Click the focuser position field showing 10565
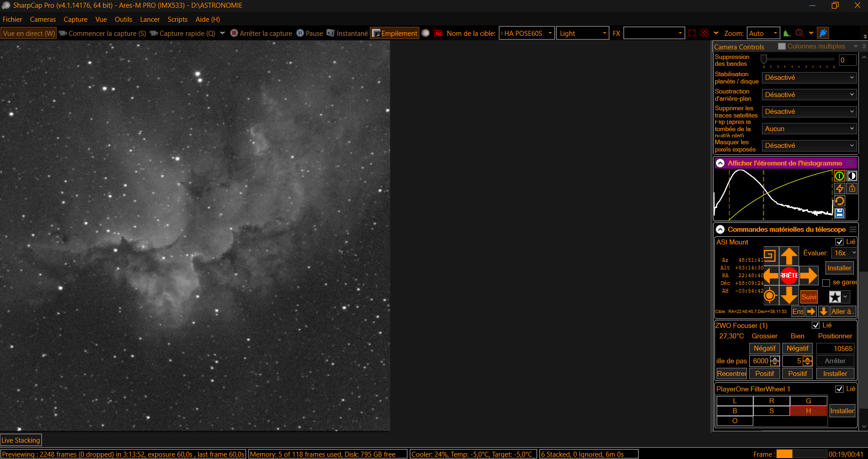 (x=835, y=348)
